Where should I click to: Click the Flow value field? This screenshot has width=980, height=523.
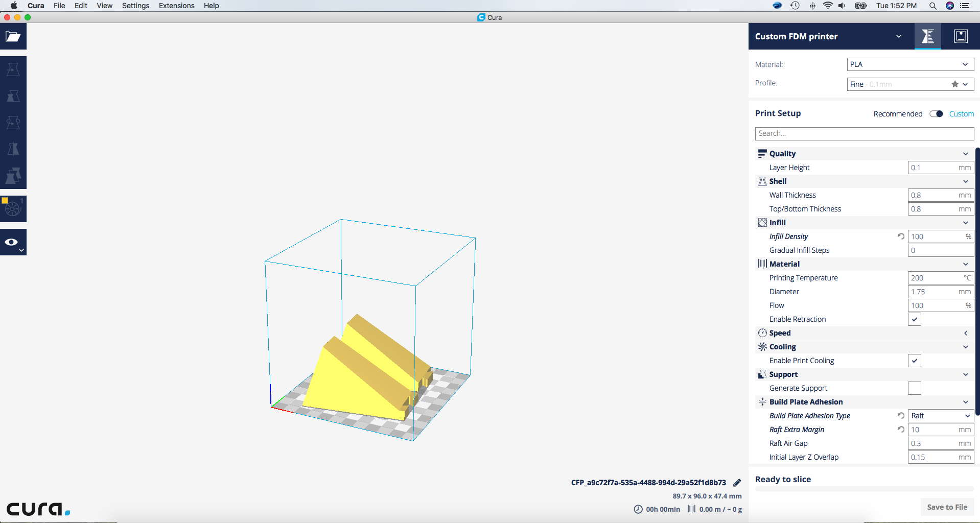tap(941, 305)
